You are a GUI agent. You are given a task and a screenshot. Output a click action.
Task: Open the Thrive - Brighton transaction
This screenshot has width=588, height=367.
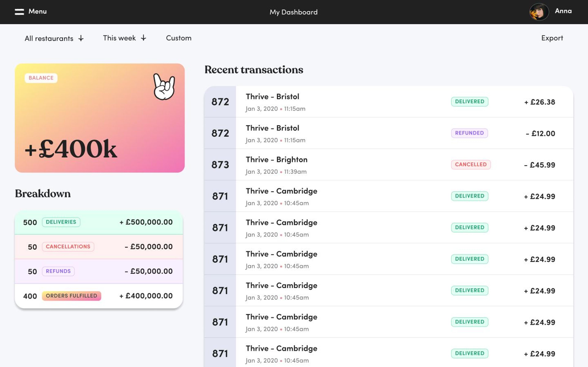pyautogui.click(x=277, y=160)
